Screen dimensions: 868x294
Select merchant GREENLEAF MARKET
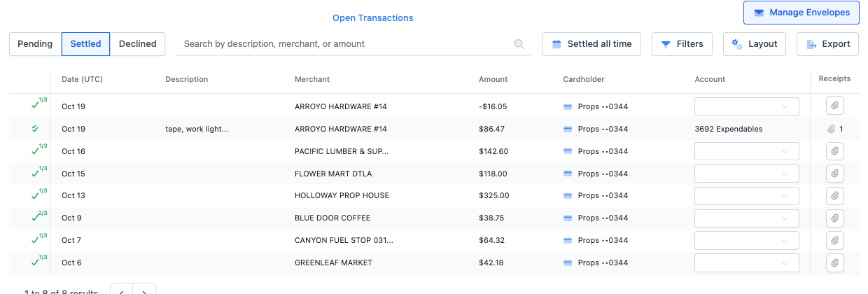click(333, 262)
